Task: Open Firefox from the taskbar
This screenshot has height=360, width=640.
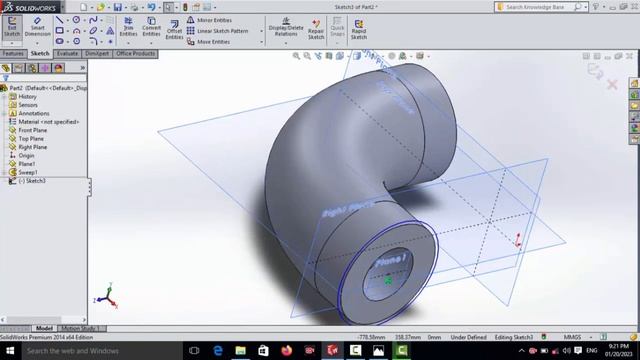Action: [287, 351]
